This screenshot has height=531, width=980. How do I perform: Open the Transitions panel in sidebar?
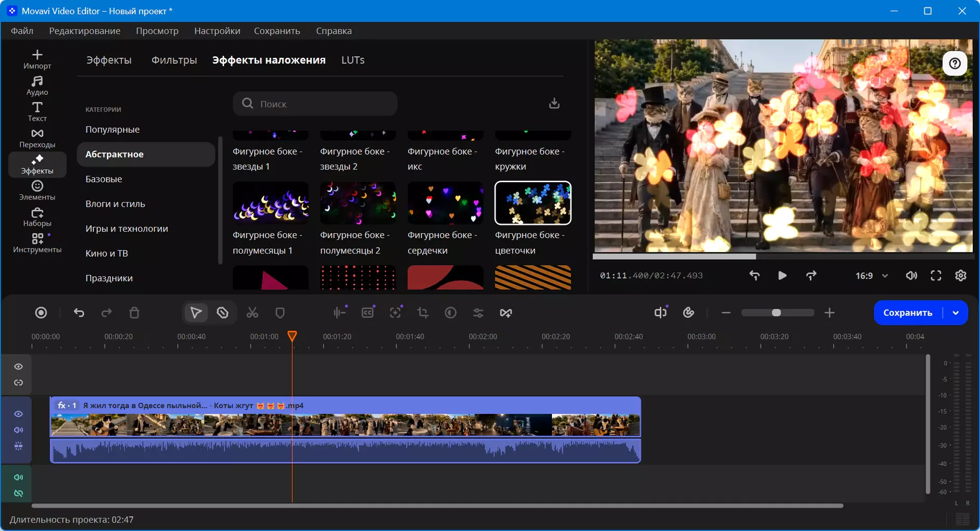[37, 138]
